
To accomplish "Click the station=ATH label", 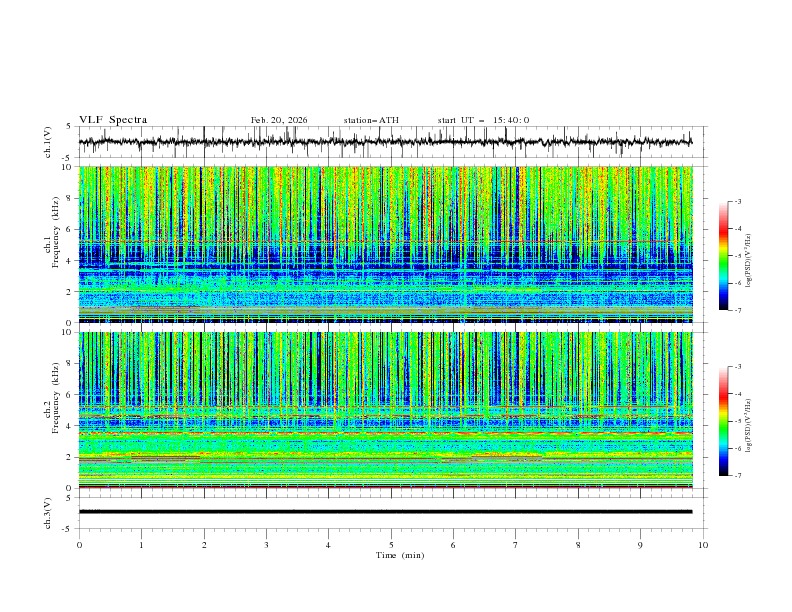I will tap(371, 120).
